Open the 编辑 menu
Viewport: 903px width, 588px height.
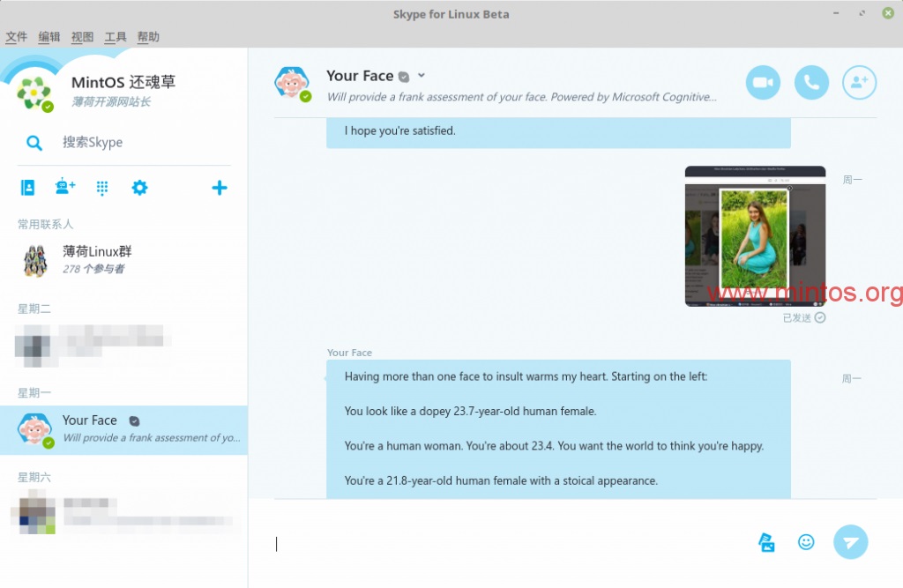pyautogui.click(x=49, y=37)
